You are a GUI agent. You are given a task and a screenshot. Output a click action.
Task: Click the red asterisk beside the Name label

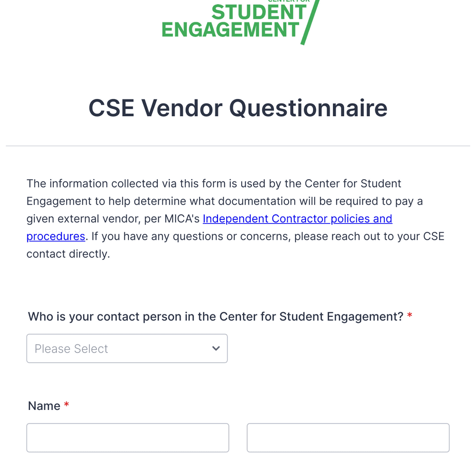coord(67,405)
